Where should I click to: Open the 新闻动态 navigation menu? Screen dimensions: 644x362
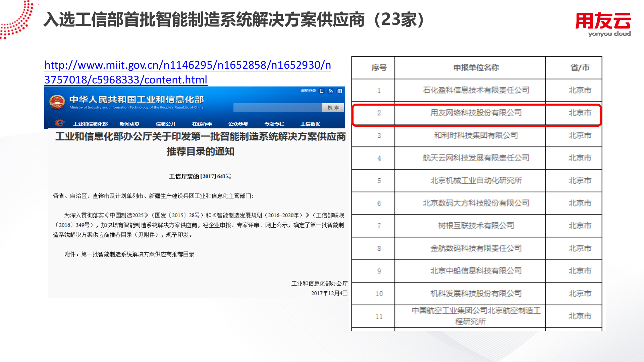[x=130, y=124]
